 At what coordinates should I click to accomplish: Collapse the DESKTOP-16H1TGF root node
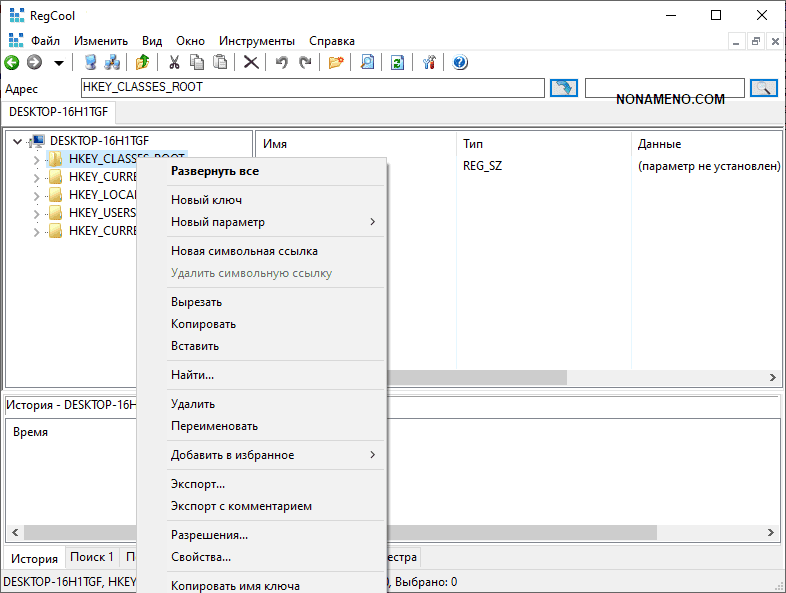click(18, 141)
